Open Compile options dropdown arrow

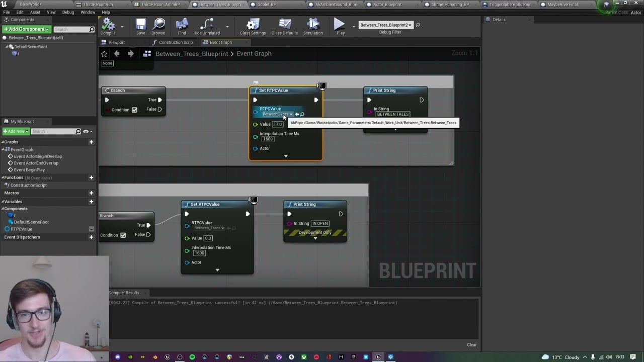(x=122, y=27)
